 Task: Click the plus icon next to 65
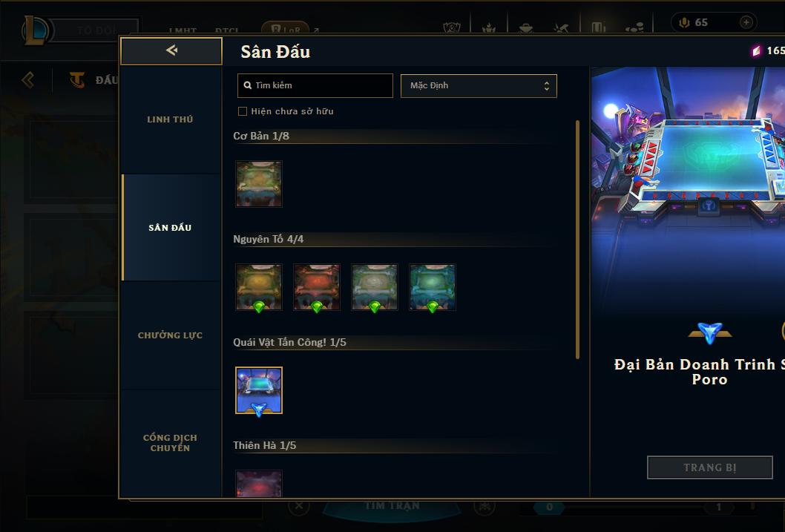pos(746,22)
